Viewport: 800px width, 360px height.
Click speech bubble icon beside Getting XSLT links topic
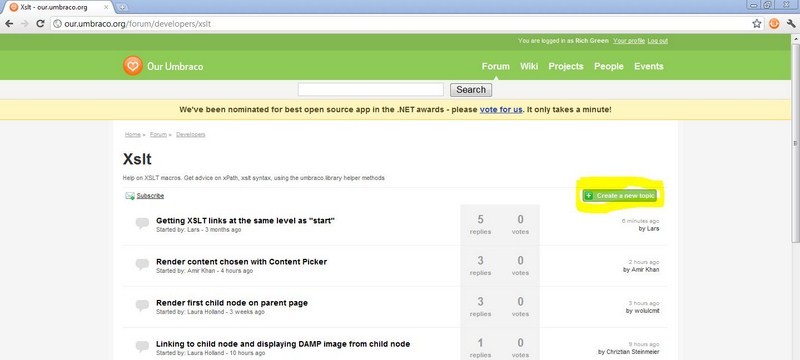142,223
